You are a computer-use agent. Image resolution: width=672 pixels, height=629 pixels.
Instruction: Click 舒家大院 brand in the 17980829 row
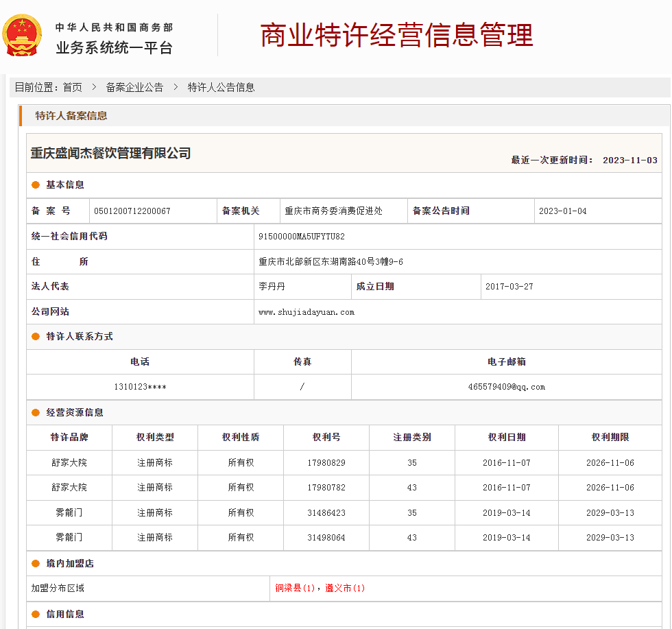click(x=69, y=462)
